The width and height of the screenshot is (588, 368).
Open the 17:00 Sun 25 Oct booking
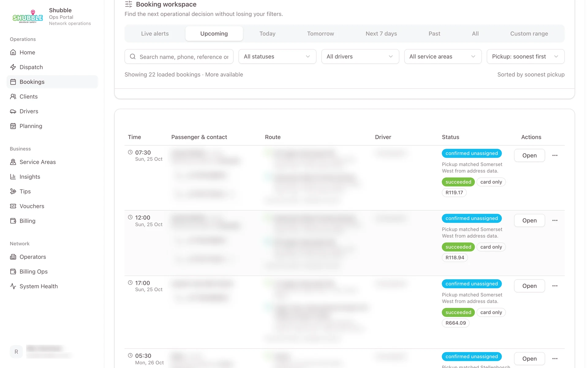(529, 286)
